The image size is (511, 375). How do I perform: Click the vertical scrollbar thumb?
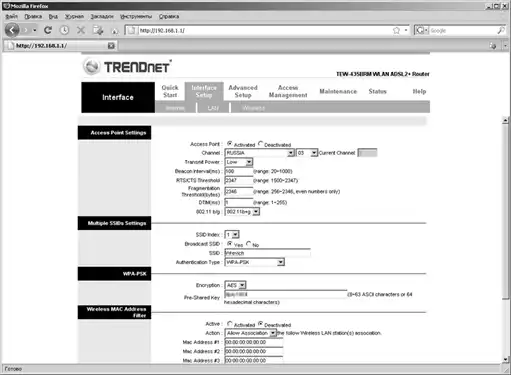[506, 211]
